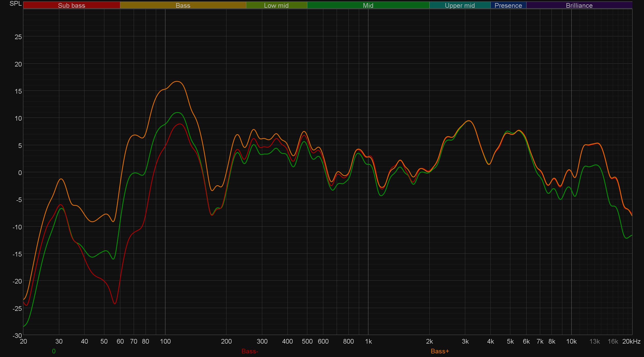Toggle the orange Bass+ legend entry

click(440, 351)
